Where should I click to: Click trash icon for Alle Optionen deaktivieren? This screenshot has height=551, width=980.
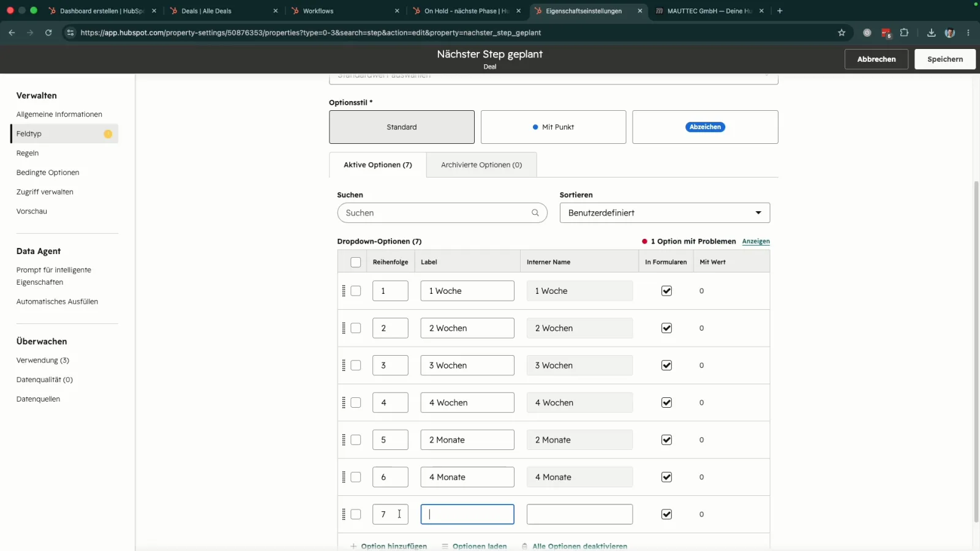(x=525, y=546)
